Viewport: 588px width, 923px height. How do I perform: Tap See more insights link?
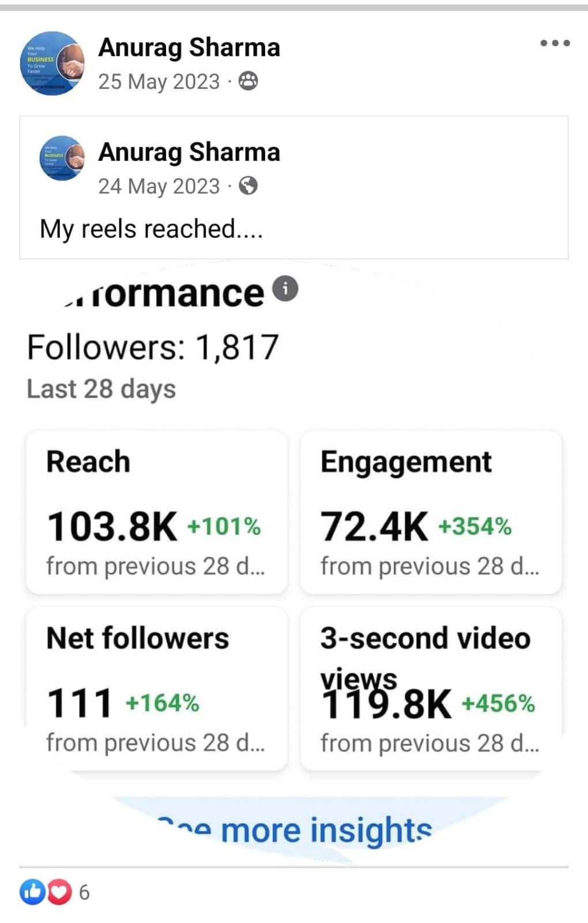point(297,830)
